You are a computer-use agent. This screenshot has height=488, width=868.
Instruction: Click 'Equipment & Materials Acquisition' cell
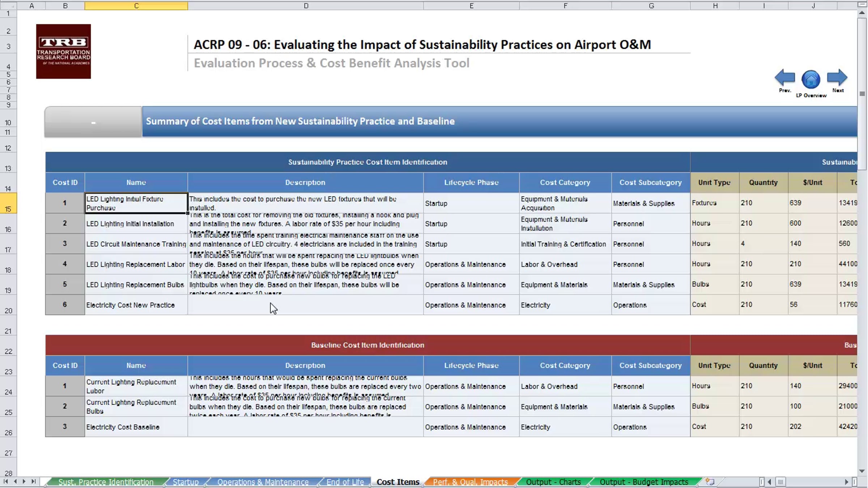click(x=565, y=203)
